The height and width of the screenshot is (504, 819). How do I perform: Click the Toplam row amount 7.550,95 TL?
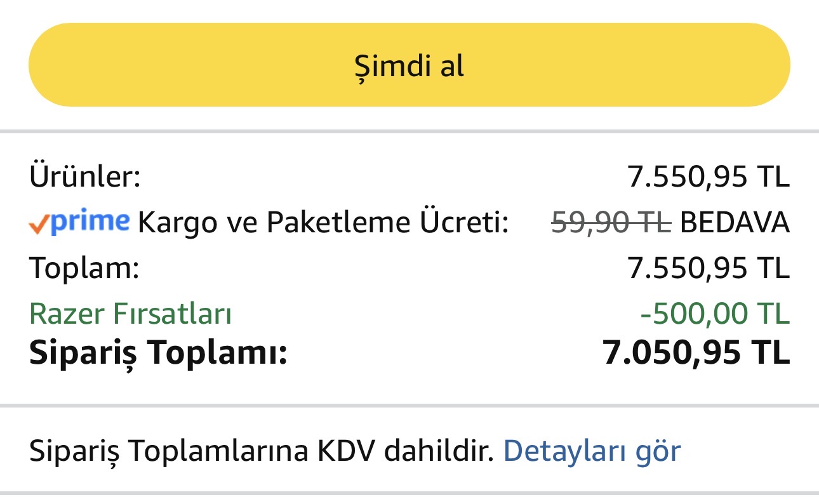[x=708, y=269]
